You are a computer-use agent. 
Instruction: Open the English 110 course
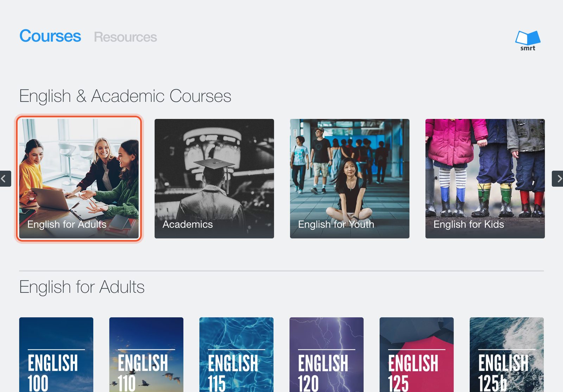point(146,355)
